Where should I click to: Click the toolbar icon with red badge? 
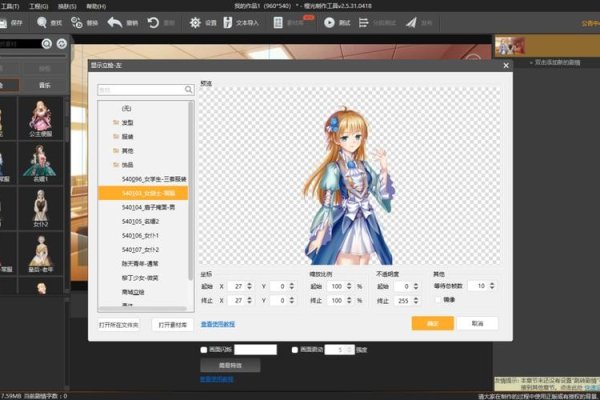[x=278, y=23]
